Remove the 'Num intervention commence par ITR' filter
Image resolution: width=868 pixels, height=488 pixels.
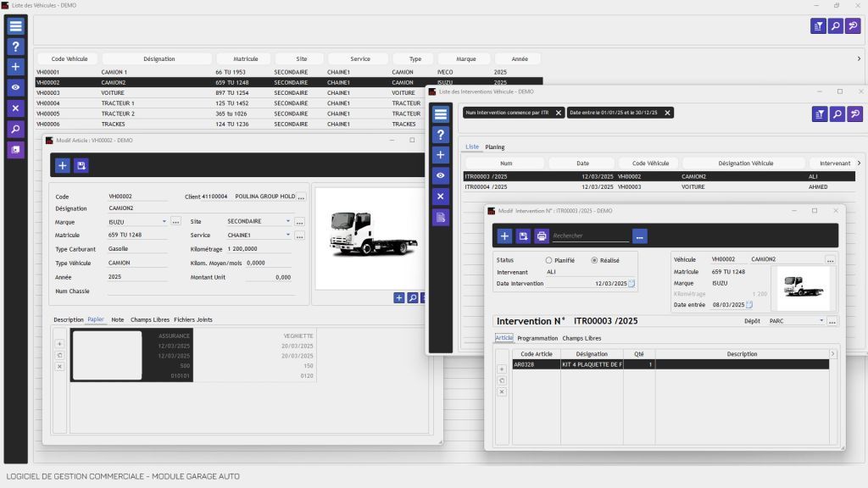[558, 112]
